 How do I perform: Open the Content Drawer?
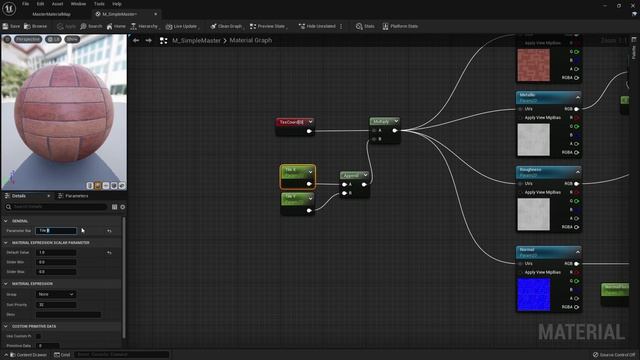pos(28,355)
